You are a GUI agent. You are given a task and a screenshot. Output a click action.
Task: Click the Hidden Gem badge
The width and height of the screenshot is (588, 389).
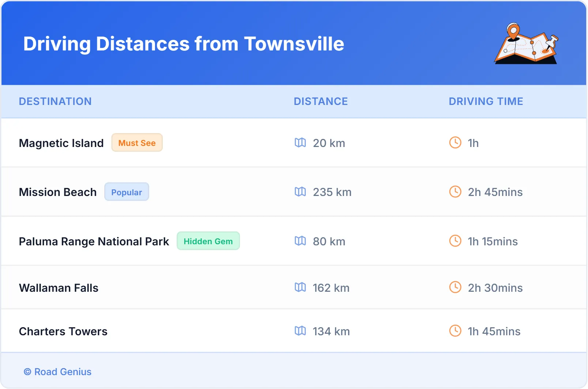[x=208, y=241]
